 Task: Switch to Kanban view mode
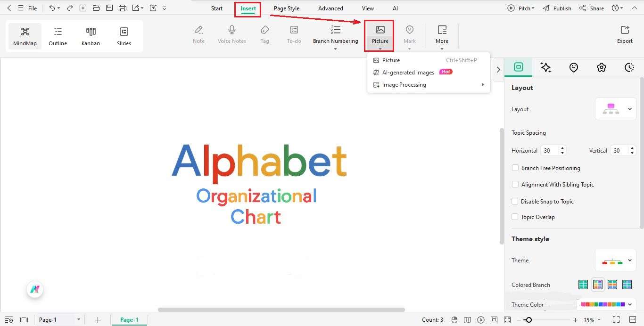pos(91,36)
